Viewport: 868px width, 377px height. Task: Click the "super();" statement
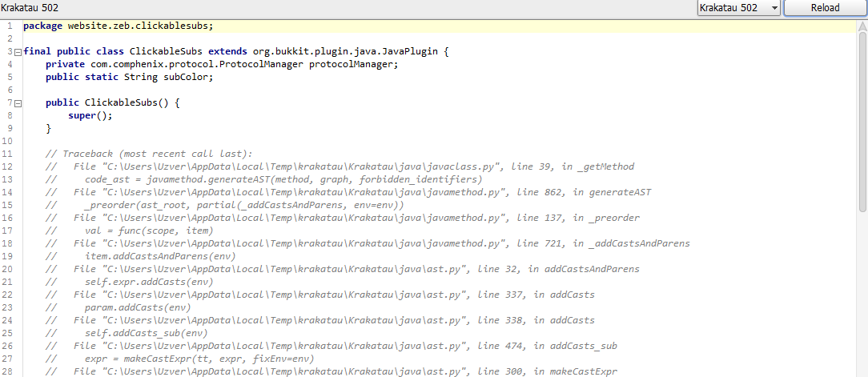coord(90,116)
